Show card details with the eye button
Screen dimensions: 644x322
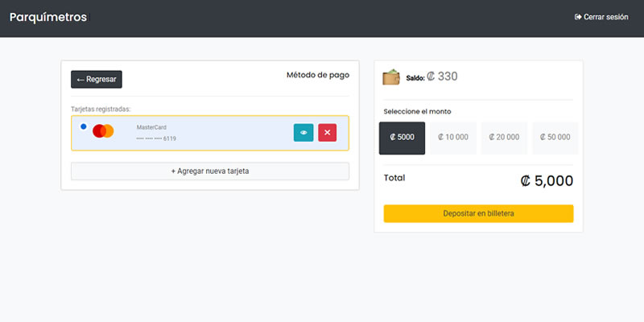[x=303, y=133]
